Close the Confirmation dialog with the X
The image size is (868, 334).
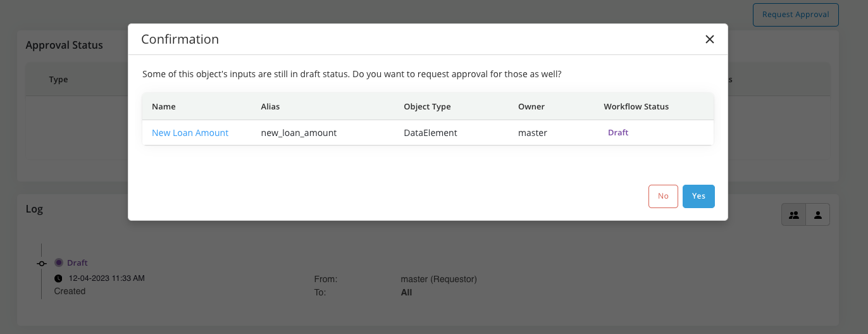click(709, 39)
